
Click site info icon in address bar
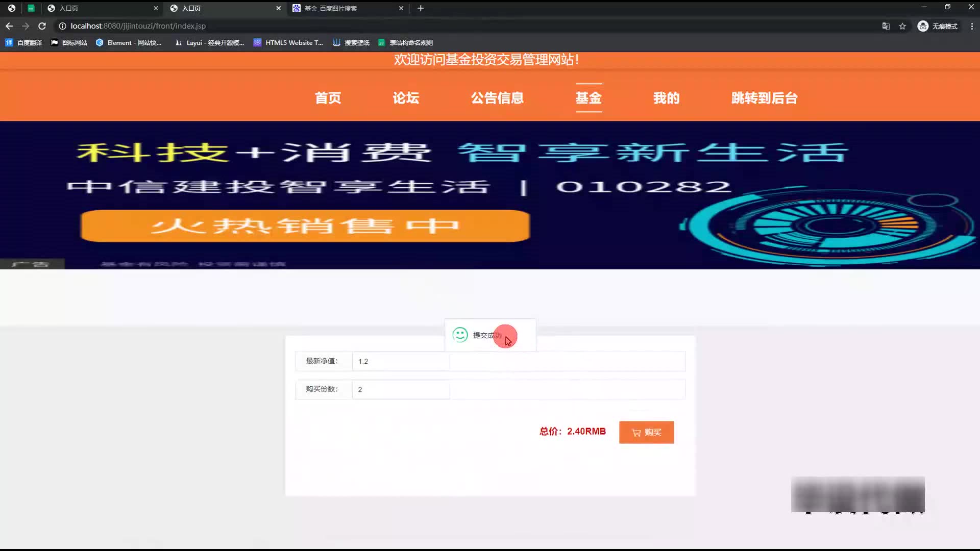click(x=62, y=26)
